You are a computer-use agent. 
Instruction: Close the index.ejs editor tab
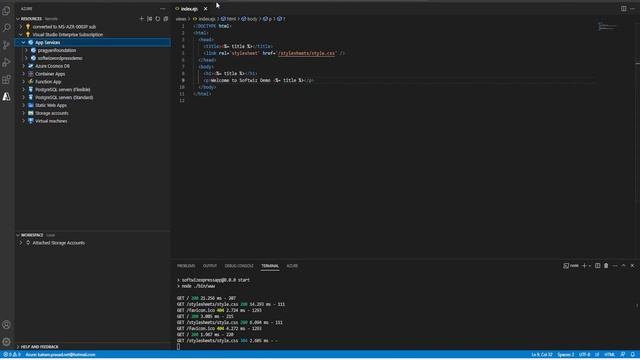click(206, 9)
